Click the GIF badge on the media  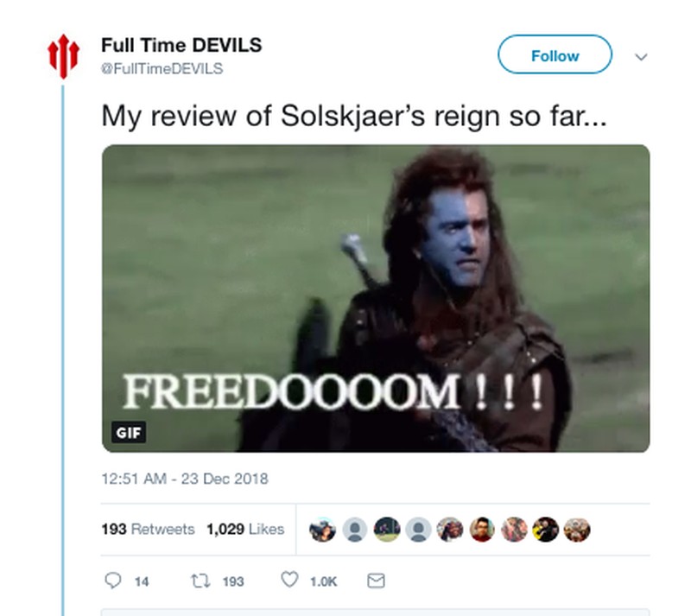point(129,433)
